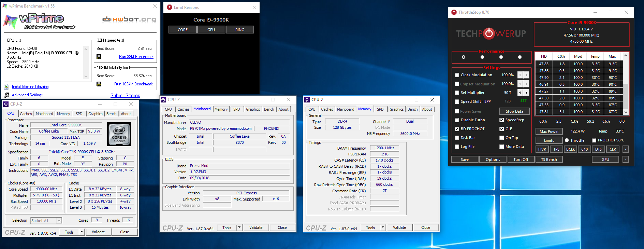This screenshot has width=644, height=249.
Task: Enable the Clock Modulation checkbox
Action: point(457,75)
